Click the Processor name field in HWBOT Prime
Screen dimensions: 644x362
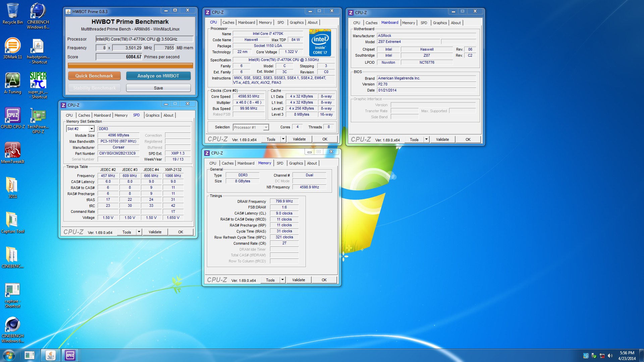(x=145, y=39)
